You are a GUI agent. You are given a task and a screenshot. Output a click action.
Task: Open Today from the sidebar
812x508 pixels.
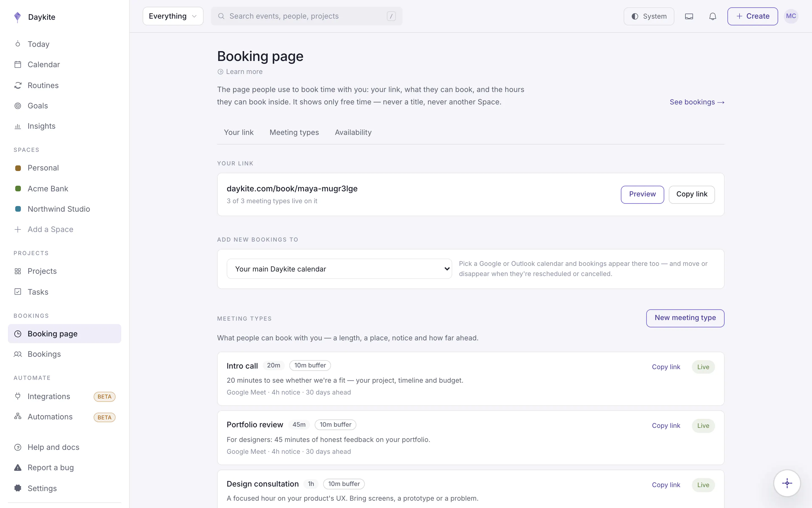coord(64,44)
